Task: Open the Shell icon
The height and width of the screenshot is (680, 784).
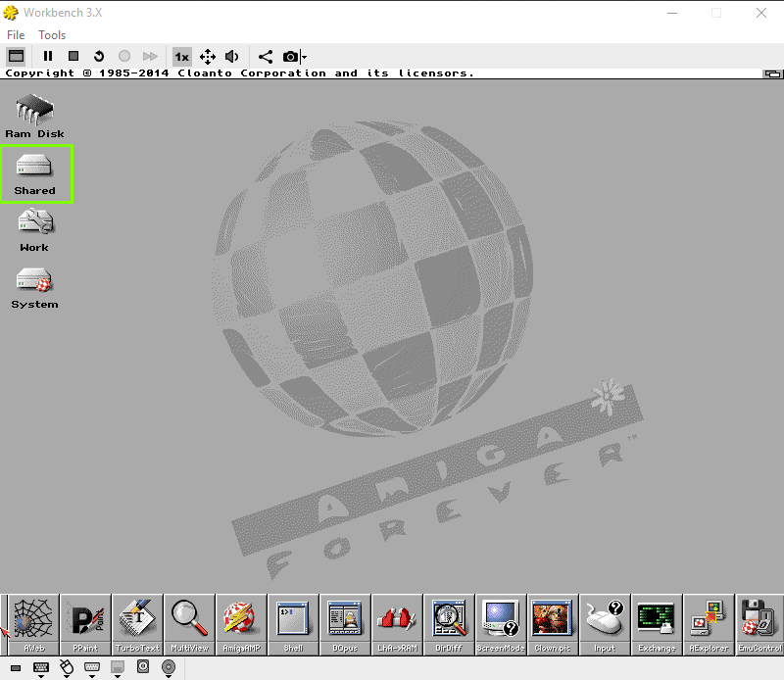Action: (293, 624)
